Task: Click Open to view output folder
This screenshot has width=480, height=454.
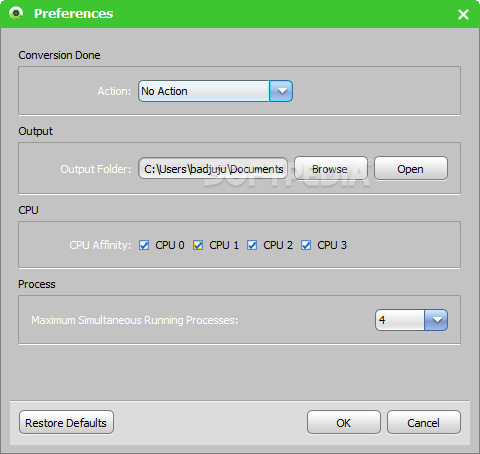Action: click(411, 168)
